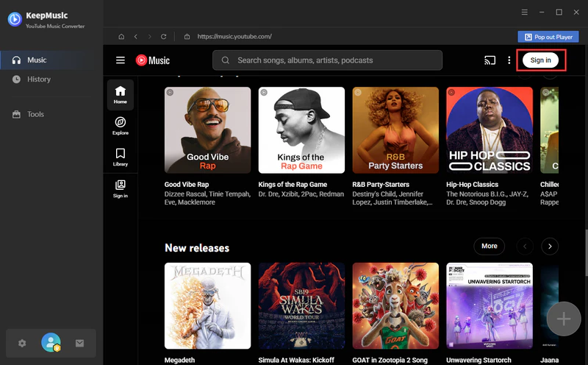
Task: Click the More button in New releases
Action: pos(490,246)
